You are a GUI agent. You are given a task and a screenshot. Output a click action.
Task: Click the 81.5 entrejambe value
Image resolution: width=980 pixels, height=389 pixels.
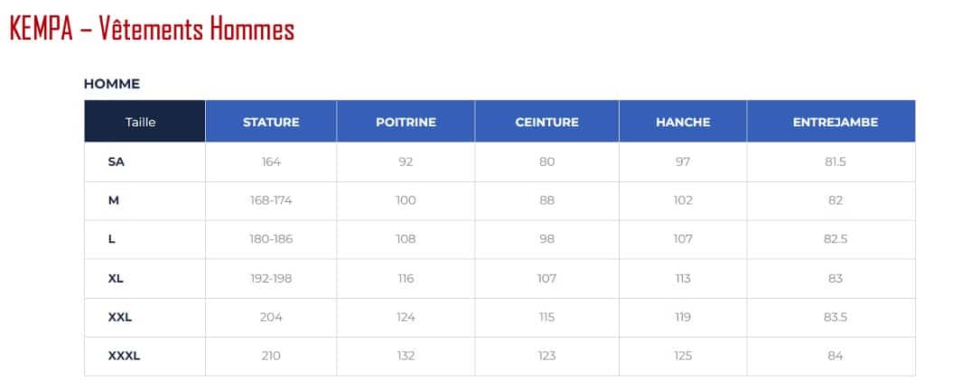pos(835,162)
